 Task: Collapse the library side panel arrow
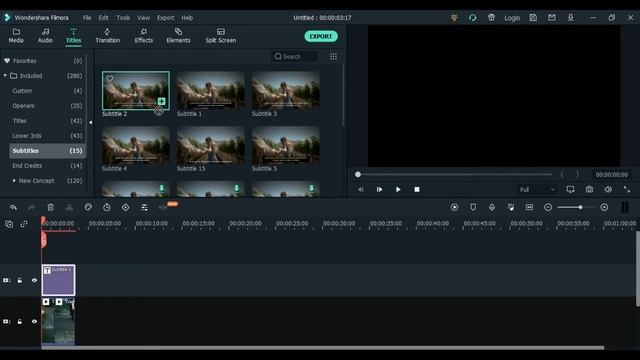point(91,122)
